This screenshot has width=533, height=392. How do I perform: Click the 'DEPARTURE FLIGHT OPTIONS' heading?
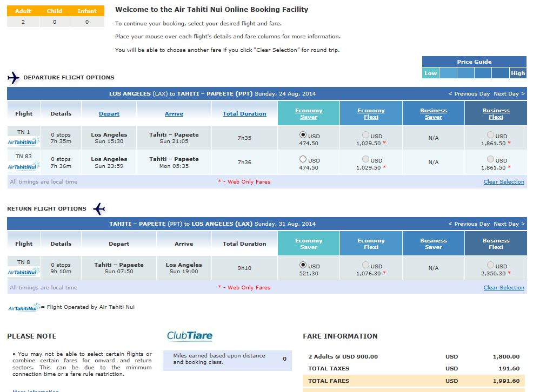(x=69, y=78)
